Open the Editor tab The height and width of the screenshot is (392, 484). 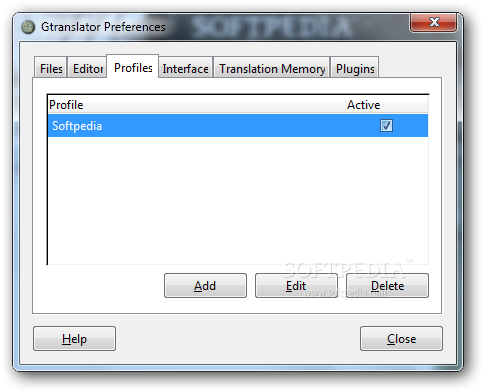pyautogui.click(x=87, y=68)
